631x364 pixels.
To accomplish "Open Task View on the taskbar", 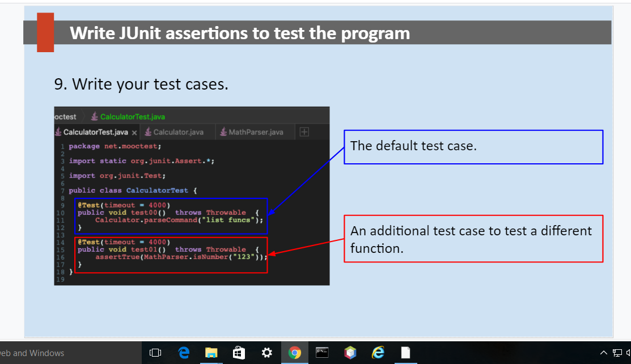I will coord(155,353).
